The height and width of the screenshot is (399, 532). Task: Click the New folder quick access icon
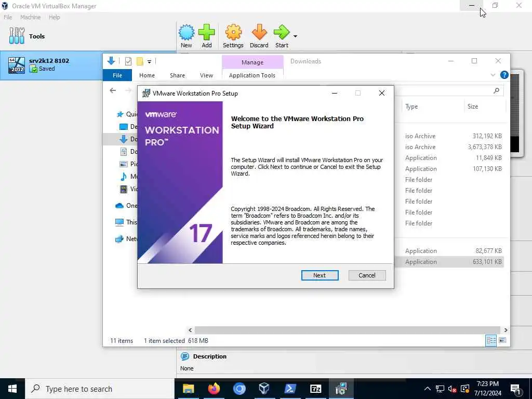point(139,61)
